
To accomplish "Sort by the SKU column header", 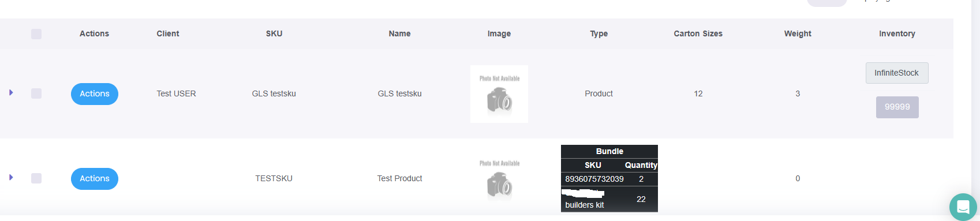I will click(x=274, y=33).
